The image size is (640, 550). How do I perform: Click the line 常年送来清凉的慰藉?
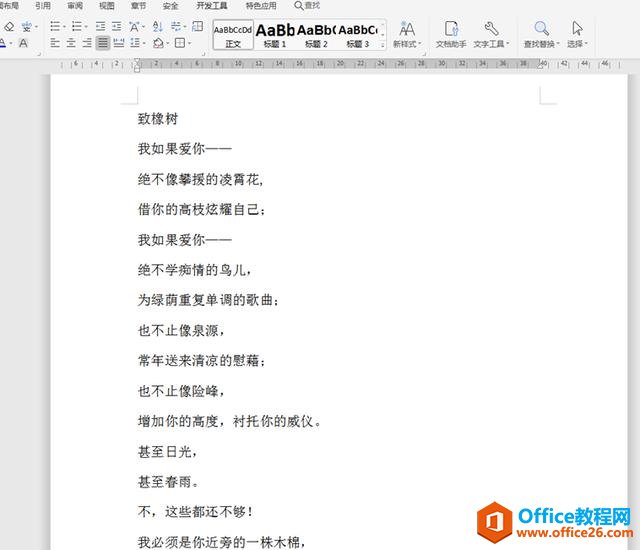click(202, 360)
